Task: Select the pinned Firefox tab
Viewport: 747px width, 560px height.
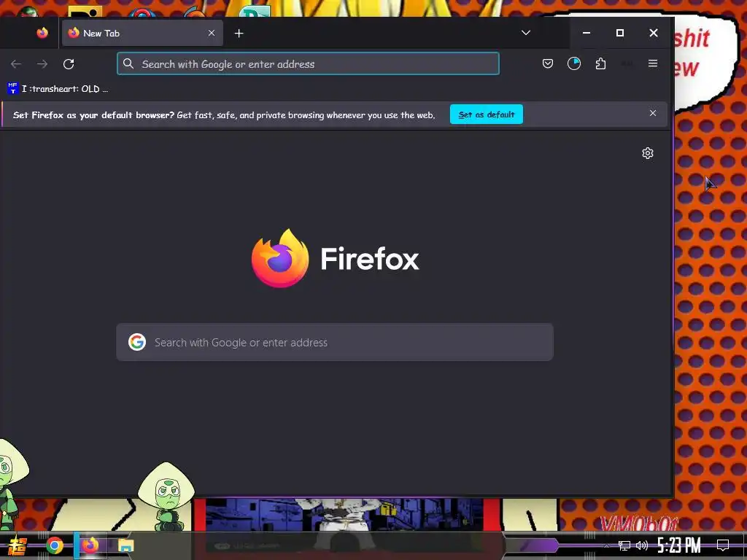Action: [x=42, y=33]
